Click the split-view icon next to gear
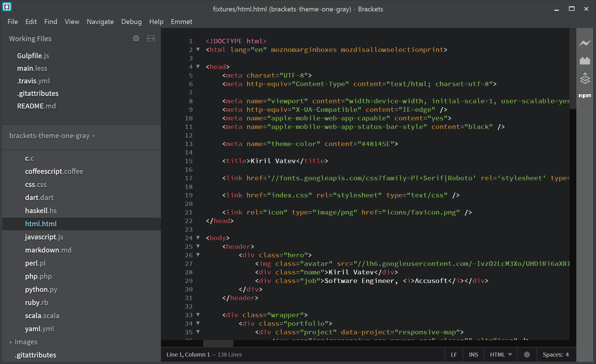This screenshot has width=596, height=364. (x=151, y=39)
